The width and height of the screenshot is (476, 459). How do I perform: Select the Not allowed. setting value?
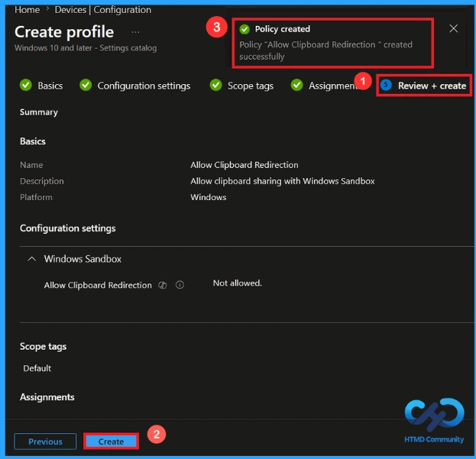(x=238, y=283)
